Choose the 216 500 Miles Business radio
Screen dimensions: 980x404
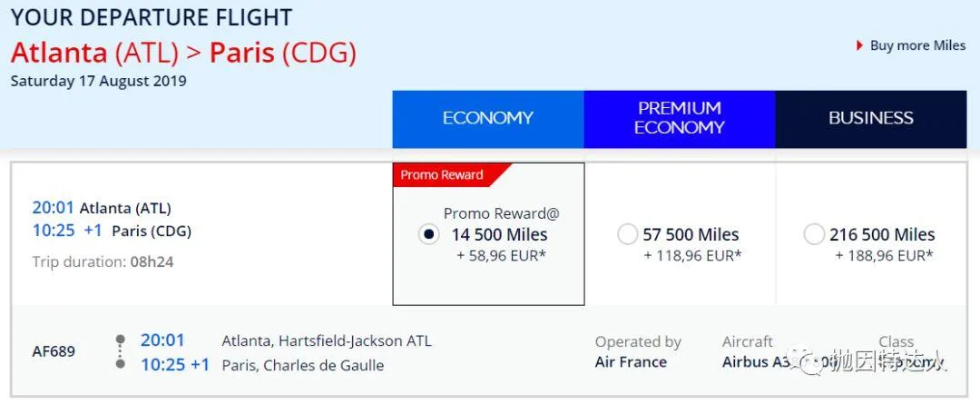pos(814,234)
